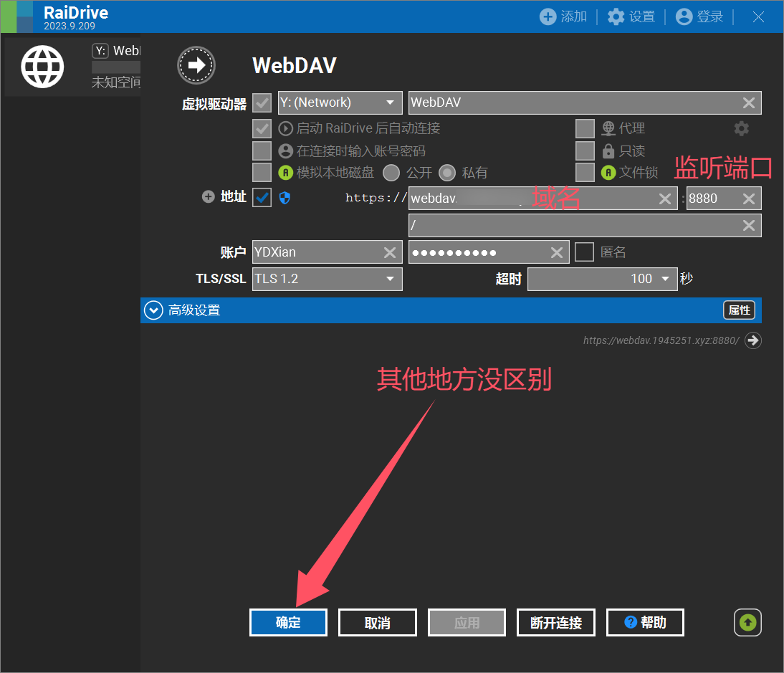784x673 pixels.
Task: Clear the path field
Action: [748, 226]
